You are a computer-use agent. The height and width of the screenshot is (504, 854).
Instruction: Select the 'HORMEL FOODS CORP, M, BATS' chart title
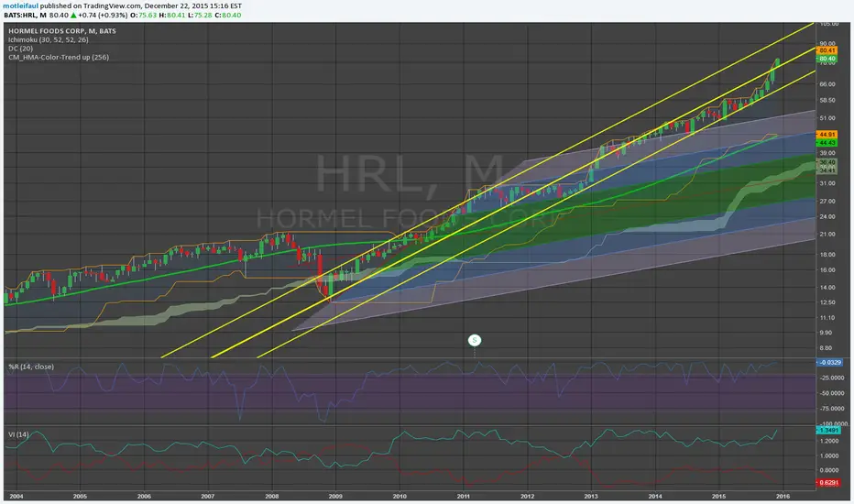pos(62,31)
